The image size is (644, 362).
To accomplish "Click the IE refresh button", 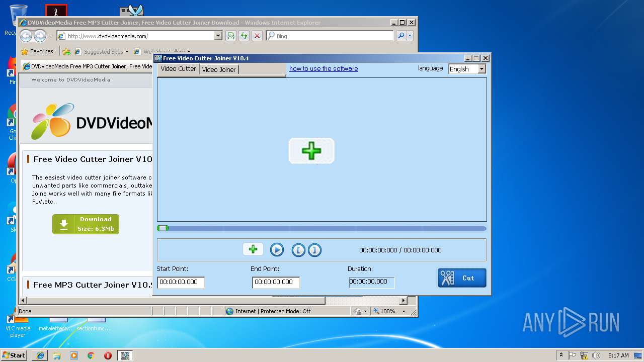I will pos(244,36).
